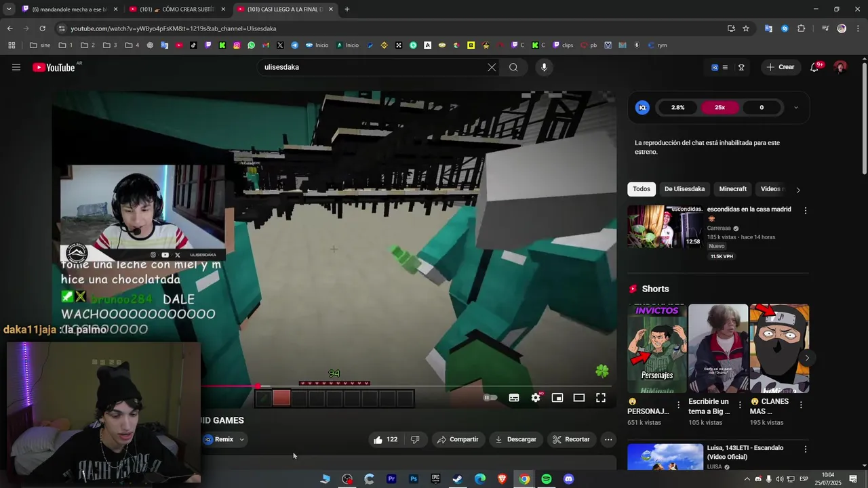Open Premiere Pro from the taskbar

pyautogui.click(x=391, y=479)
